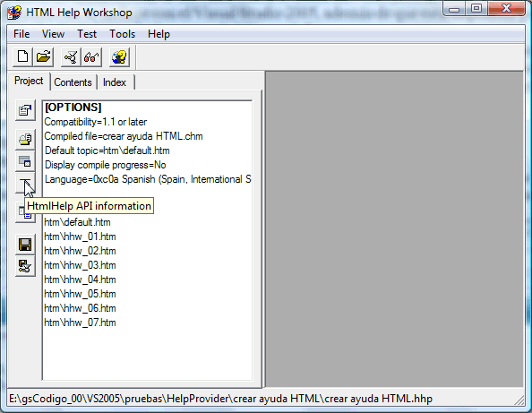Select htm\hhw_06.htm in the file list

[80, 308]
